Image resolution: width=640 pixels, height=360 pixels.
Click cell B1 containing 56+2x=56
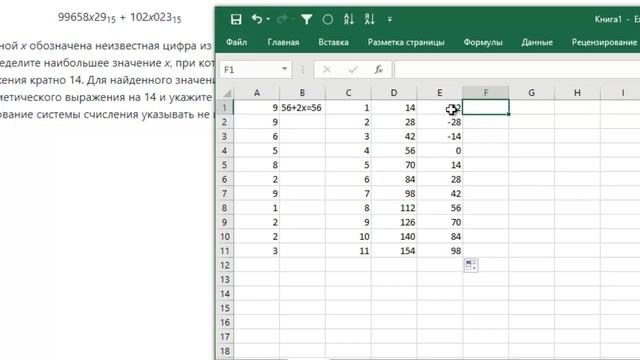click(x=302, y=108)
